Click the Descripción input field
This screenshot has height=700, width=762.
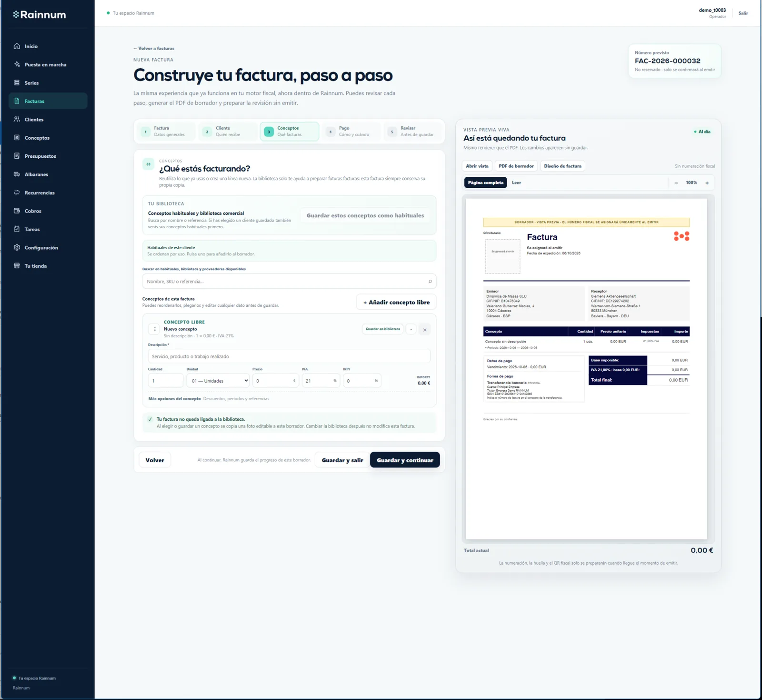pos(289,356)
